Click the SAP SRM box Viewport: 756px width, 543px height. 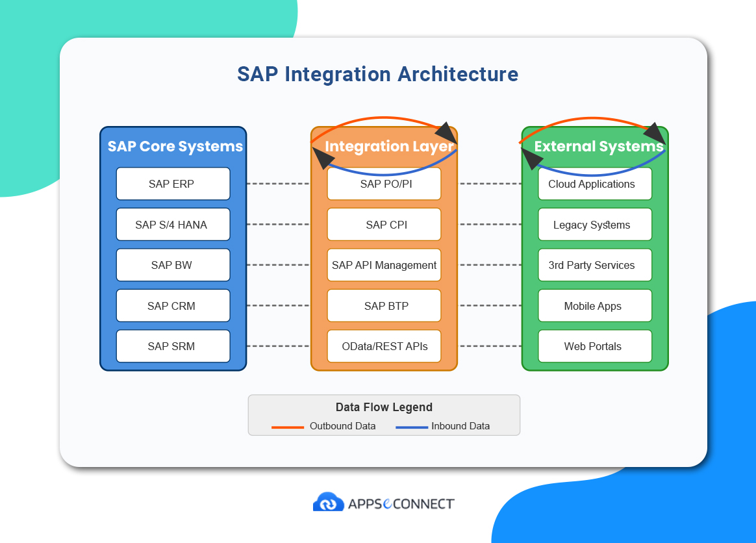[173, 346]
